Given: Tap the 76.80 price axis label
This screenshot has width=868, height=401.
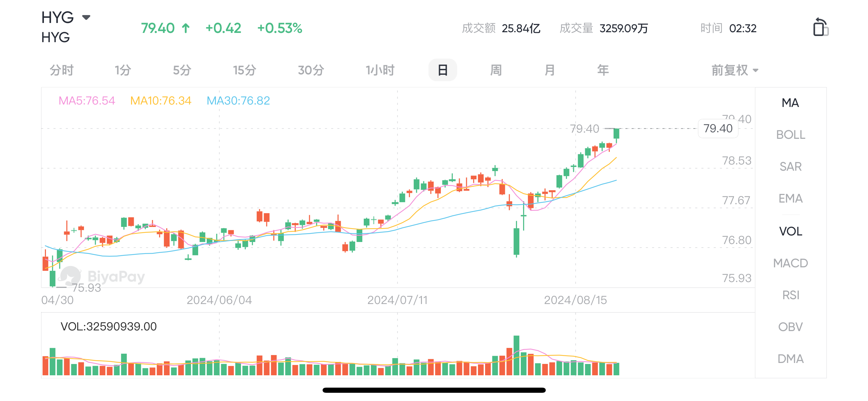Looking at the screenshot, I should (x=736, y=240).
